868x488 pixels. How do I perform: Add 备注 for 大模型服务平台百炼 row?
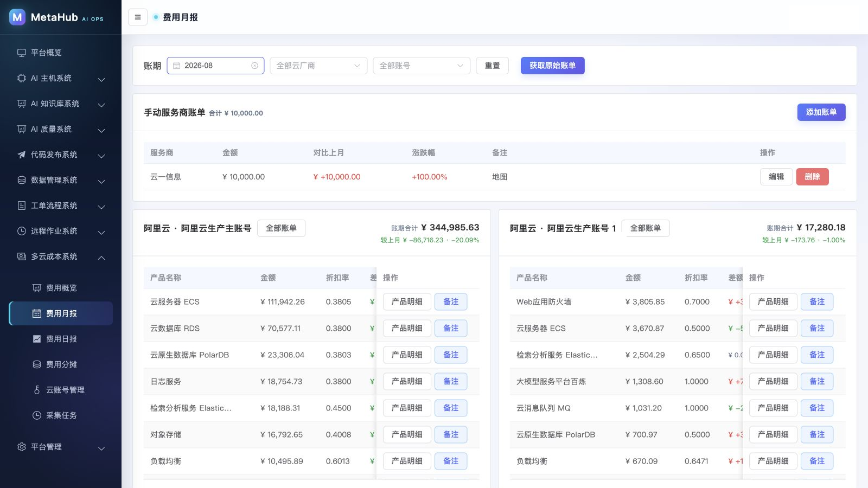tap(817, 381)
